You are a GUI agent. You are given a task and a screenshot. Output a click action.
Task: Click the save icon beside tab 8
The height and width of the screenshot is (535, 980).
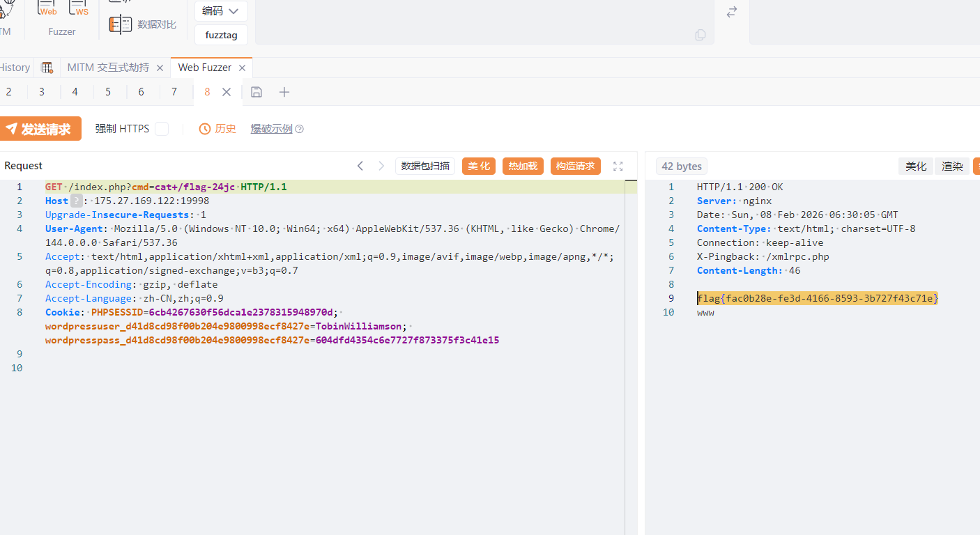click(257, 92)
